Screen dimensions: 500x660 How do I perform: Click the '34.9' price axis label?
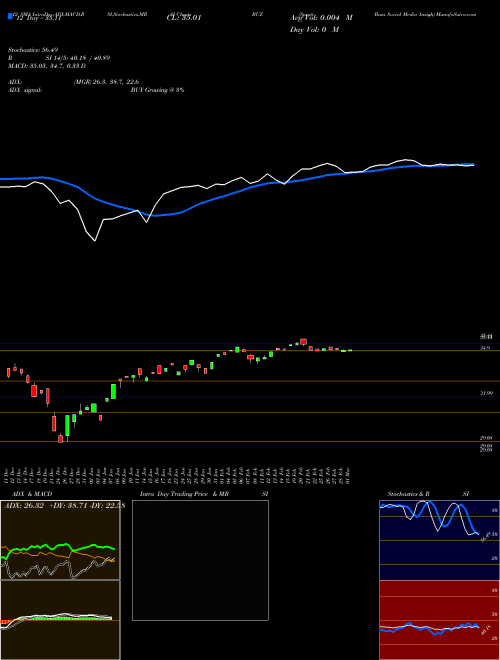click(x=485, y=348)
